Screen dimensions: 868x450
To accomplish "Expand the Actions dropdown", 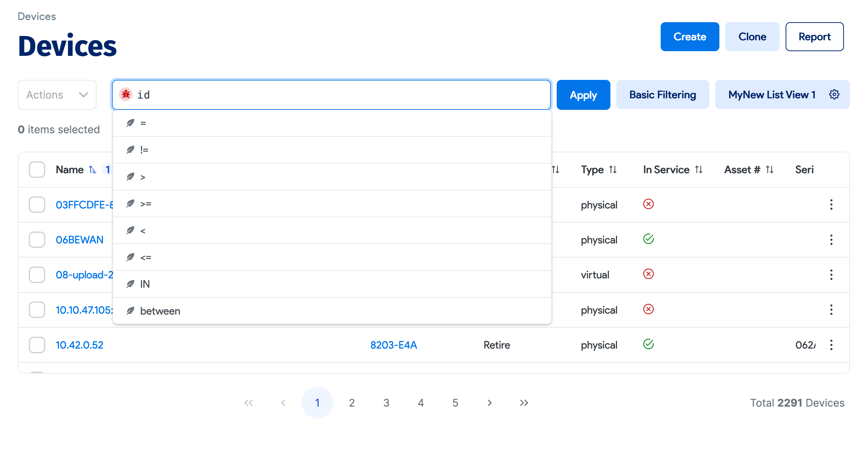I will pyautogui.click(x=57, y=95).
